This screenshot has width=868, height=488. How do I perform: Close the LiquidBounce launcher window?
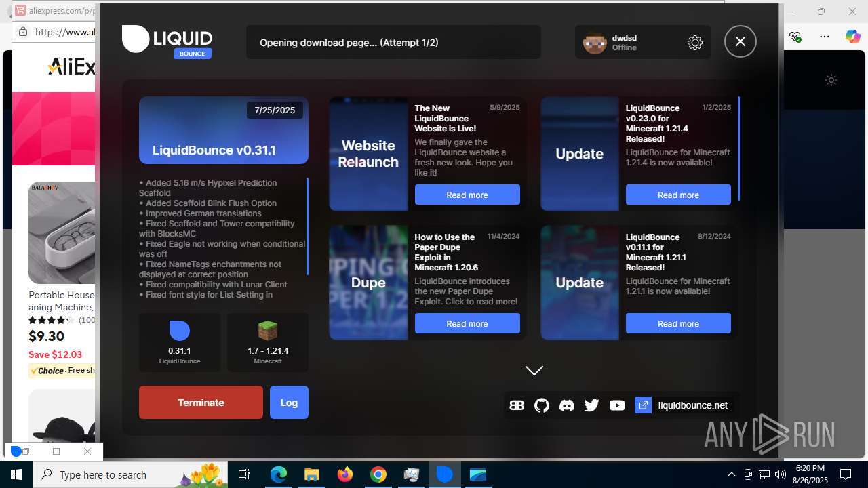coord(740,42)
